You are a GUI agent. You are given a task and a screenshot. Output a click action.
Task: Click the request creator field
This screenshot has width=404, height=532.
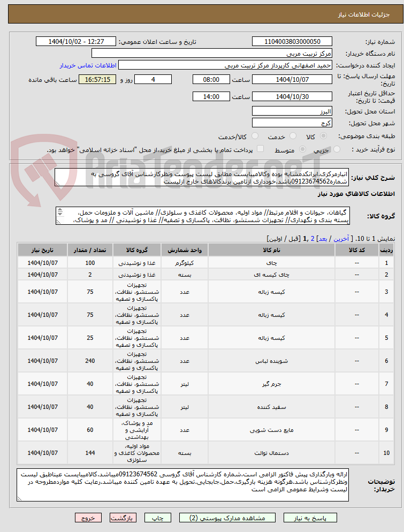(x=225, y=65)
